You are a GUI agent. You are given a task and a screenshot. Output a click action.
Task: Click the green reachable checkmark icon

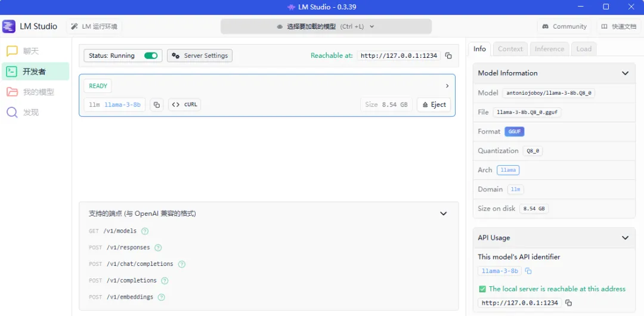482,289
